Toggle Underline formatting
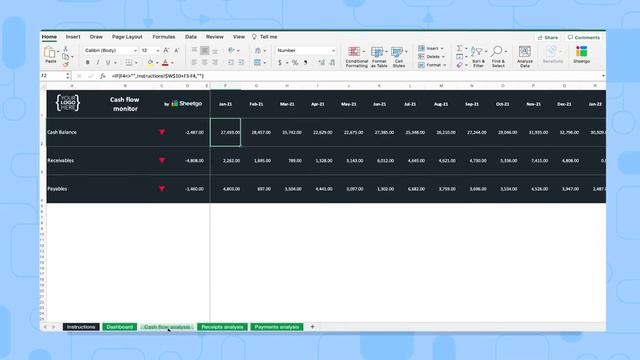The height and width of the screenshot is (360, 640). pyautogui.click(x=108, y=62)
